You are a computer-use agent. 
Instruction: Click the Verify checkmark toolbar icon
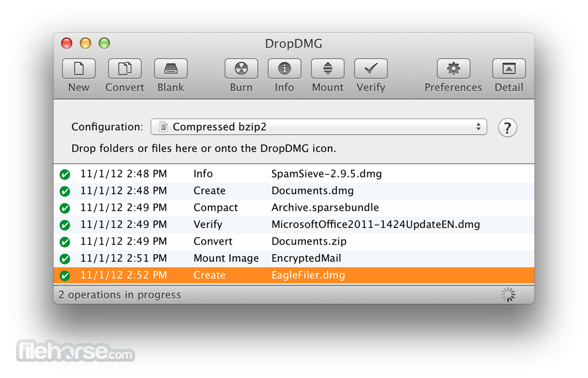coord(371,68)
